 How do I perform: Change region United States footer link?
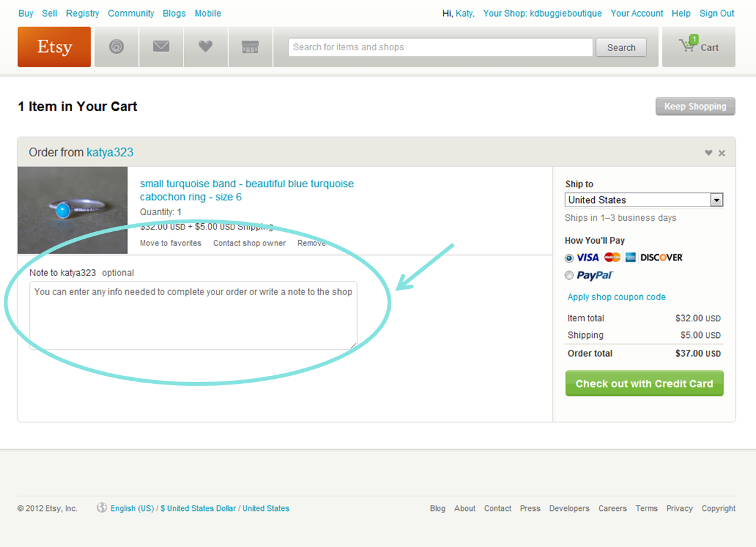coord(266,509)
